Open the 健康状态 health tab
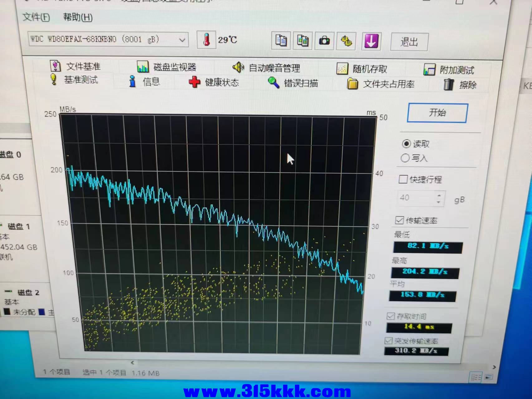The height and width of the screenshot is (399, 532). point(214,82)
